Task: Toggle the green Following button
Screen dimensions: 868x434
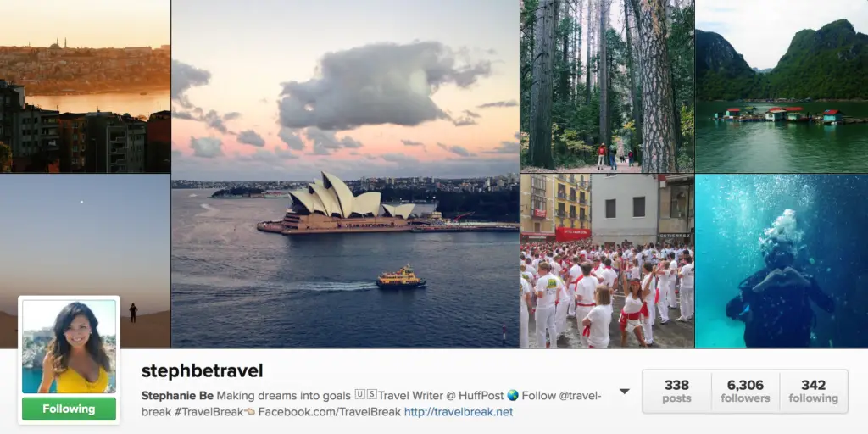Action: (x=69, y=409)
